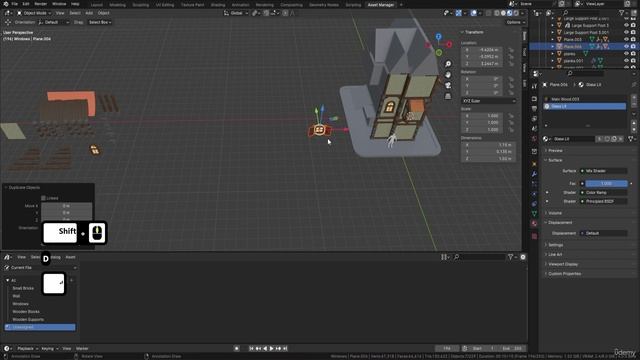Open the Modifiers wrench properties tab

(534, 174)
